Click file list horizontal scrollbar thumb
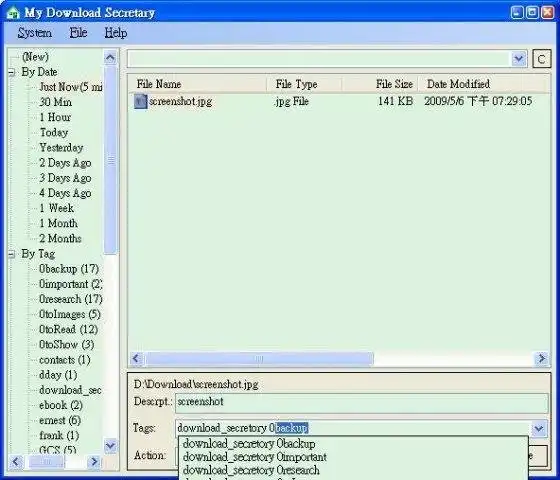 (259, 359)
